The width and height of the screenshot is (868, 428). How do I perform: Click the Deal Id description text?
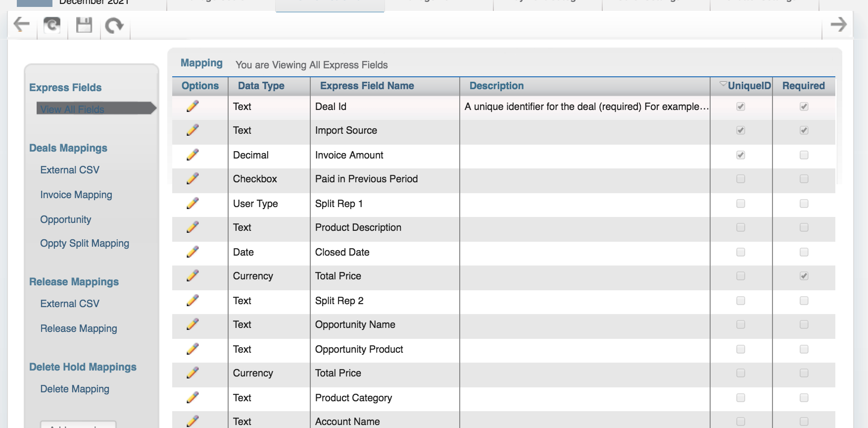(x=586, y=107)
